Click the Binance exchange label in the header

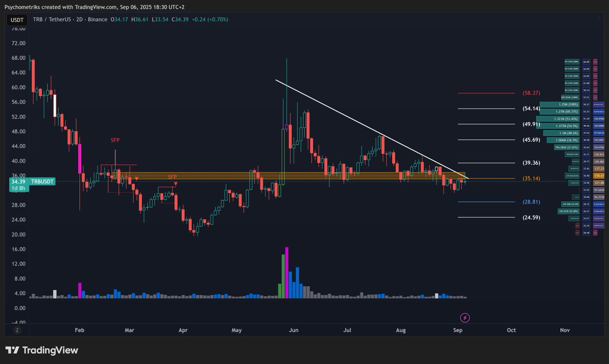(x=97, y=20)
